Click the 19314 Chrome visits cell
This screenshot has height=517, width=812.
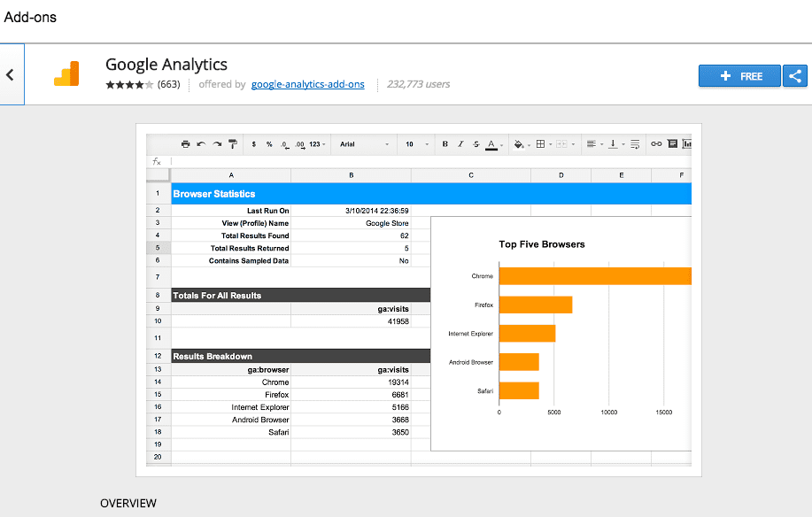[352, 382]
